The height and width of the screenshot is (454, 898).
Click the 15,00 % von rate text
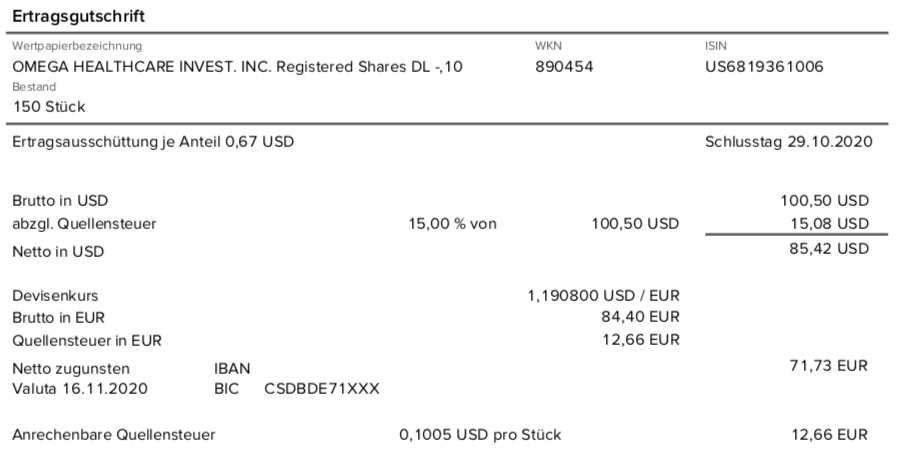click(x=452, y=224)
